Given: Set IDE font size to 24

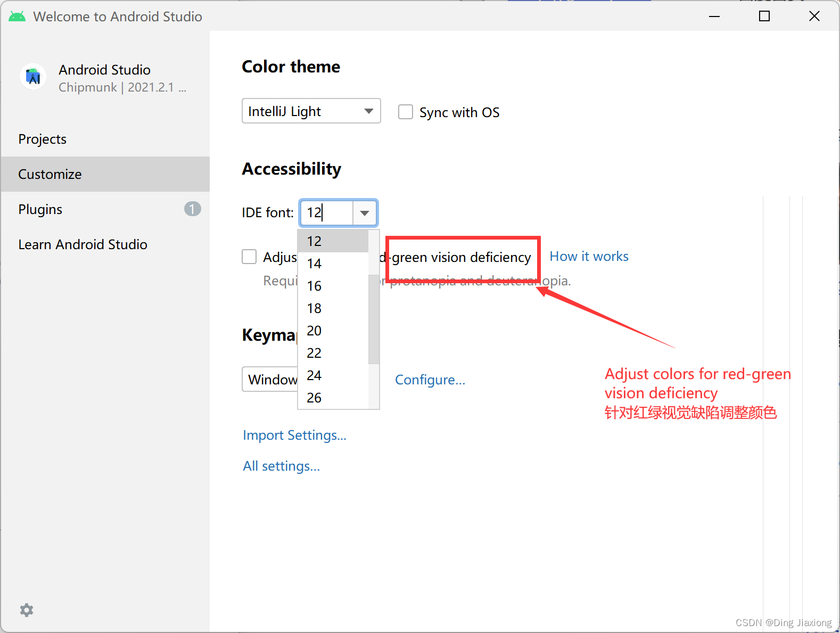Looking at the screenshot, I should [333, 375].
